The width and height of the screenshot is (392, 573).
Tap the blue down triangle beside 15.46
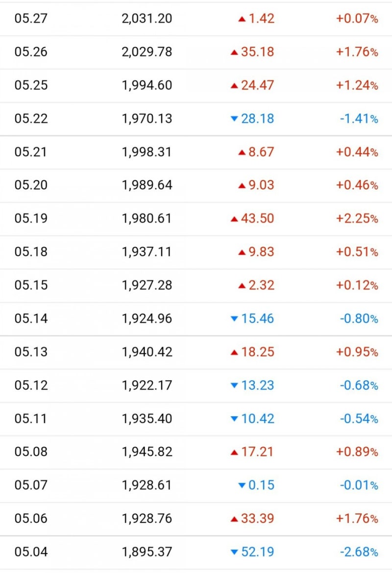point(234,319)
